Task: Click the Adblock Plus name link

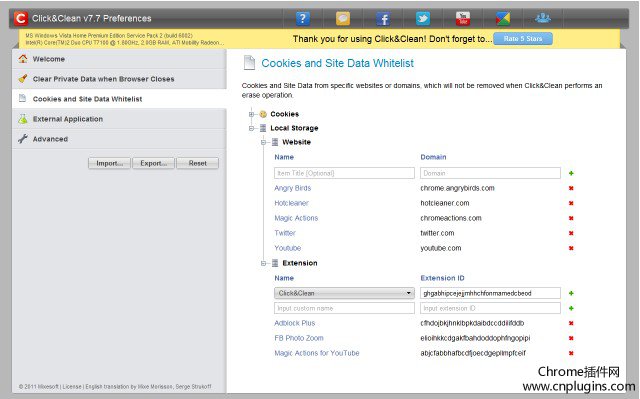Action: [295, 323]
